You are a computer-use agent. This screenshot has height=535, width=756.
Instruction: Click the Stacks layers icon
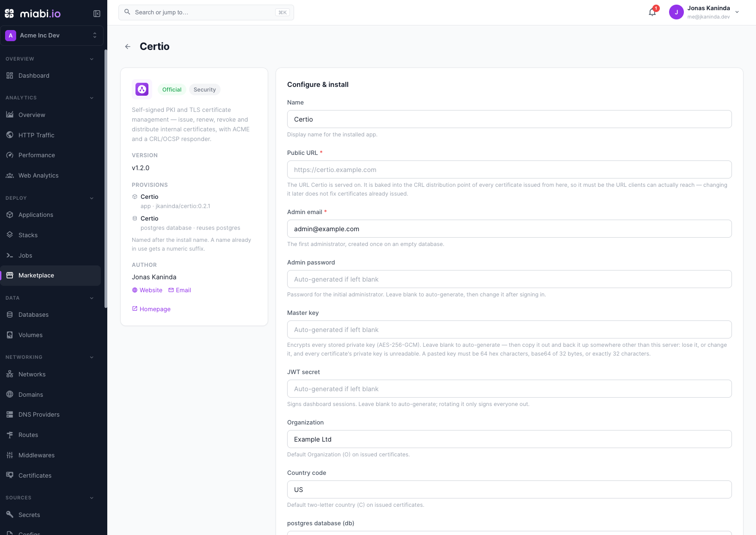(10, 235)
